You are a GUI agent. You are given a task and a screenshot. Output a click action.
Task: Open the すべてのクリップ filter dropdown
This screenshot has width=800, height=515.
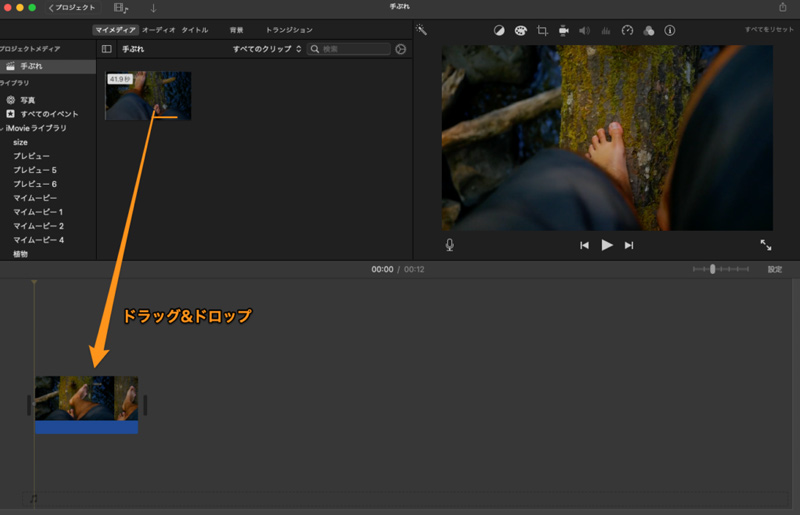coord(267,49)
